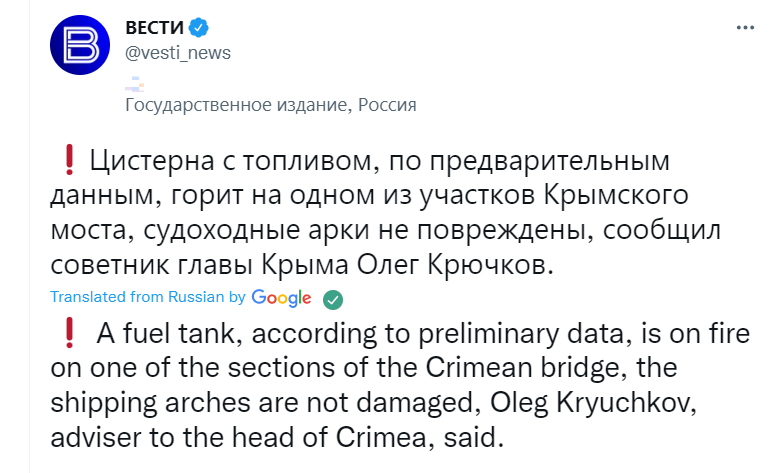The height and width of the screenshot is (473, 776).
Task: Click the Translated from Russian by link
Action: point(148,297)
